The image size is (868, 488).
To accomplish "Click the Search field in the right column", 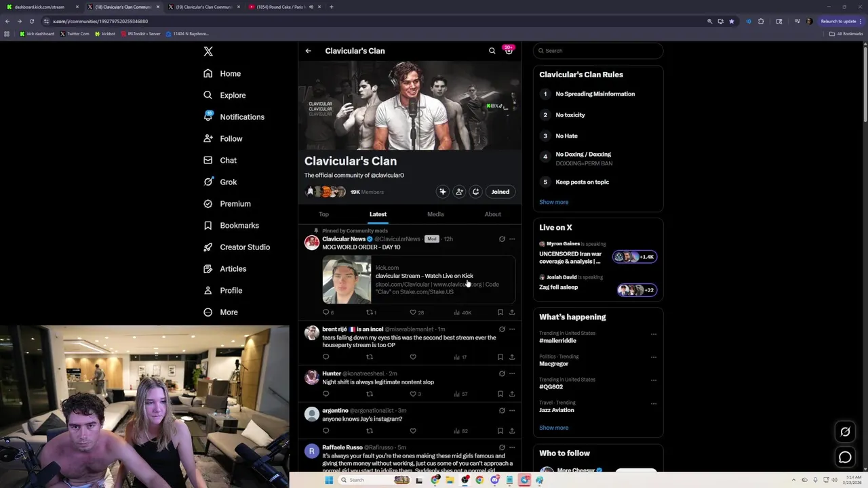I will click(598, 51).
